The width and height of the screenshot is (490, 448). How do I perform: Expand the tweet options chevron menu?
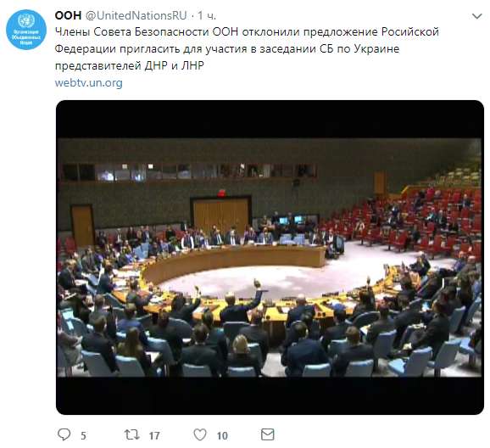click(x=477, y=16)
